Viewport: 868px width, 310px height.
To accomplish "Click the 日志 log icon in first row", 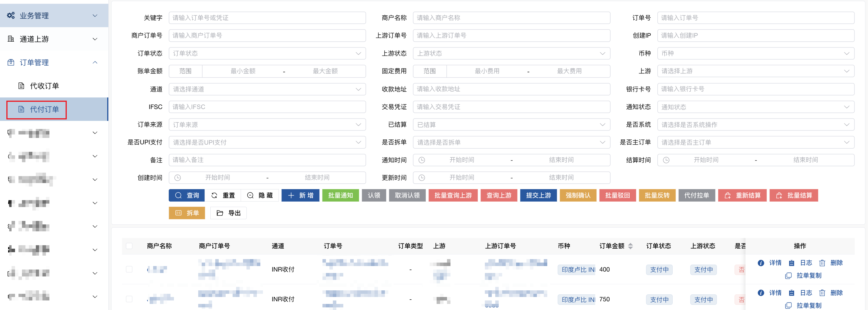I will click(791, 263).
